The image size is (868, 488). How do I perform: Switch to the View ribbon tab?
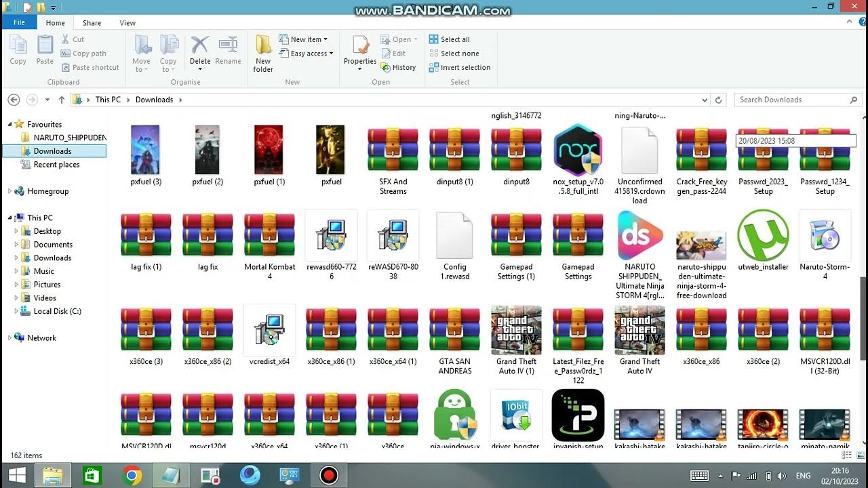127,23
